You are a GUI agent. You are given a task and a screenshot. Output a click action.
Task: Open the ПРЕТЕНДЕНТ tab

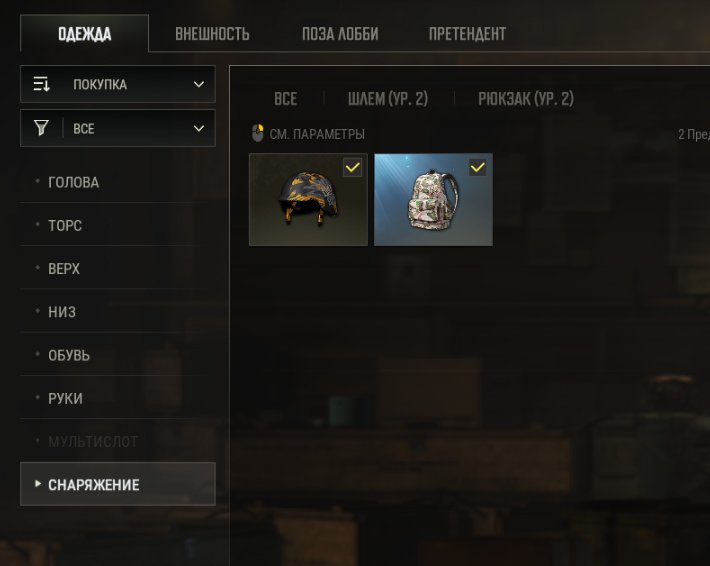[467, 34]
